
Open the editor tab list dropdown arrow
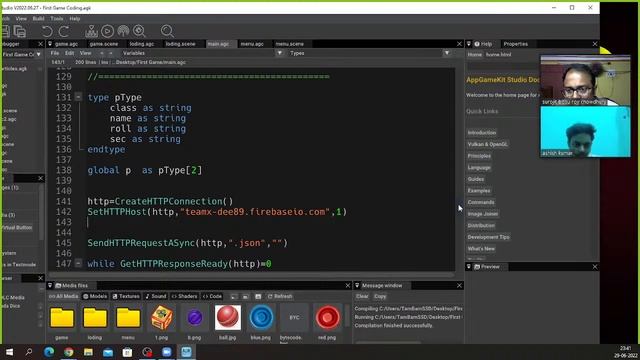pos(50,44)
